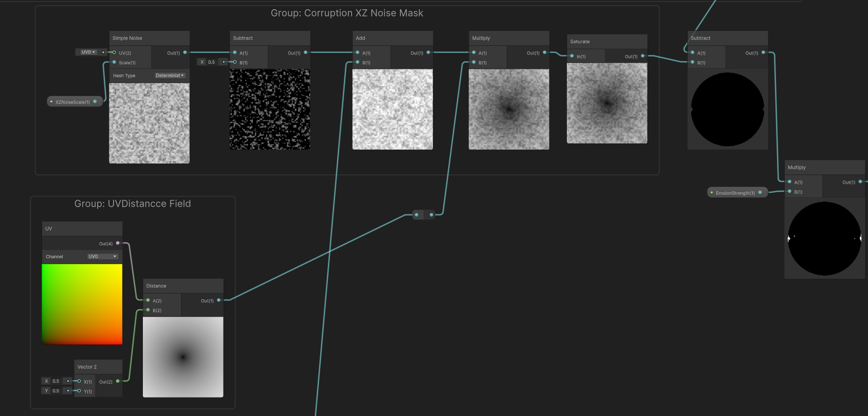Image resolution: width=868 pixels, height=416 pixels.
Task: Select the Saturate node header
Action: click(607, 42)
